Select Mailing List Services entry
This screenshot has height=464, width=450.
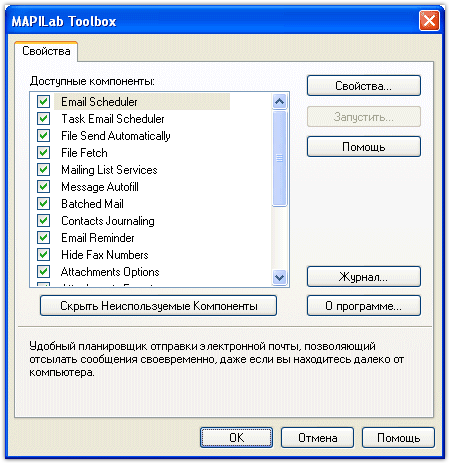click(109, 170)
